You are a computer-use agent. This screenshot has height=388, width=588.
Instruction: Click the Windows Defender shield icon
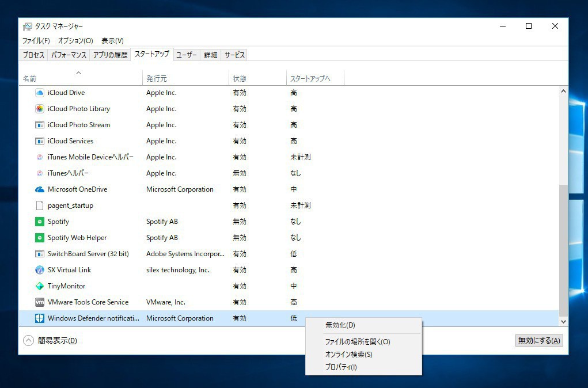40,318
